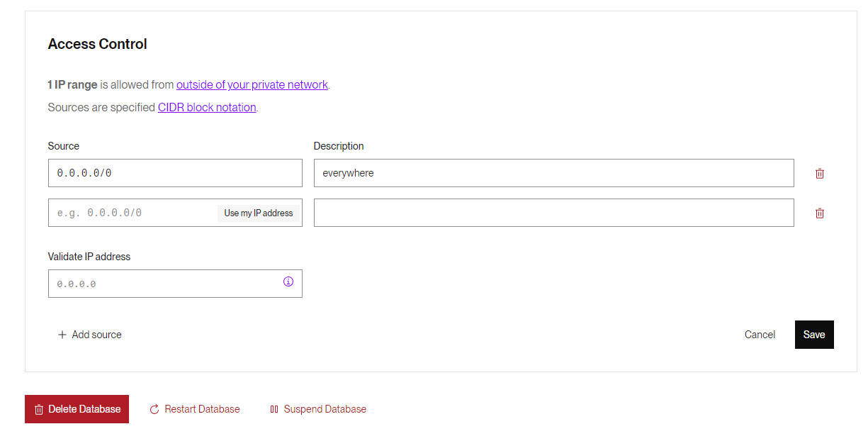Click the circular arrow Restart Database icon

click(x=154, y=410)
